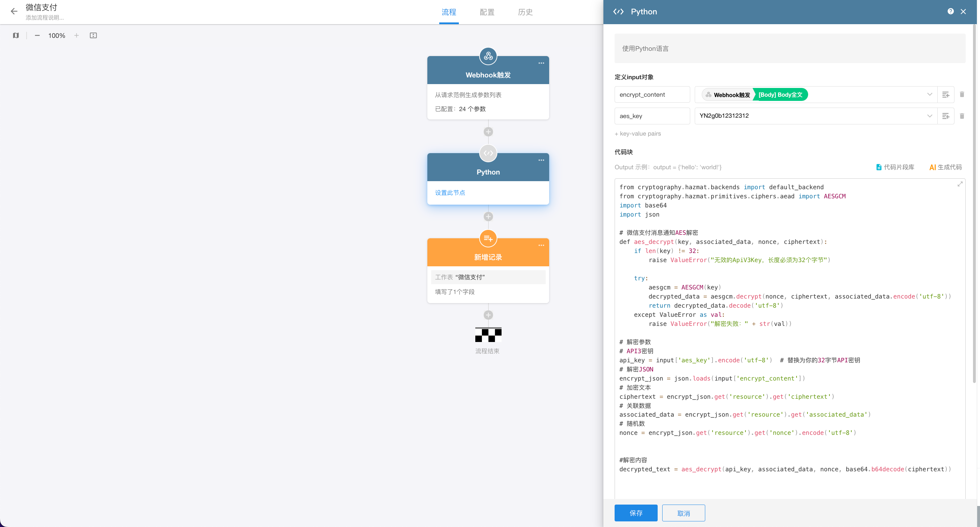Click the back arrow beside 微信支付
980x527 pixels.
click(x=14, y=12)
